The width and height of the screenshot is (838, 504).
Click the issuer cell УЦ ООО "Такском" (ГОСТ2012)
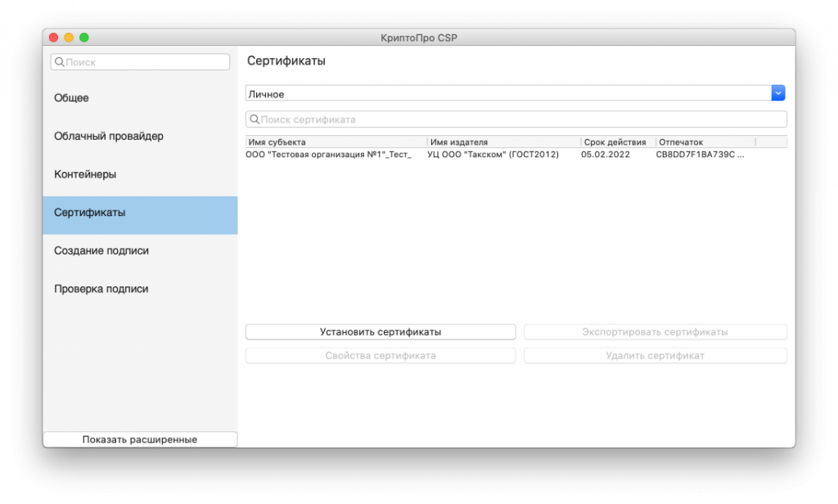coord(493,155)
